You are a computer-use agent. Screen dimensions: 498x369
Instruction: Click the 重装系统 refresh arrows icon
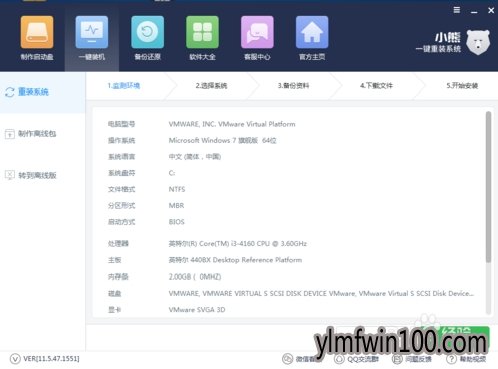pos(10,92)
